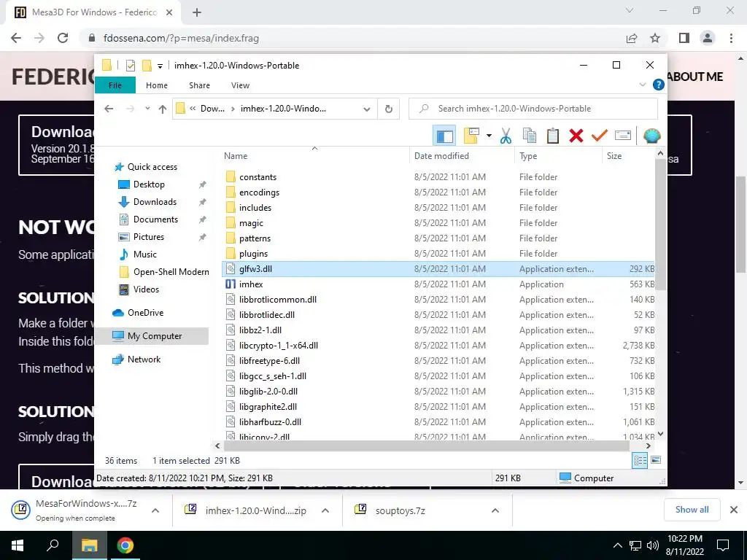Open the address bar history dropdown

[x=366, y=109]
